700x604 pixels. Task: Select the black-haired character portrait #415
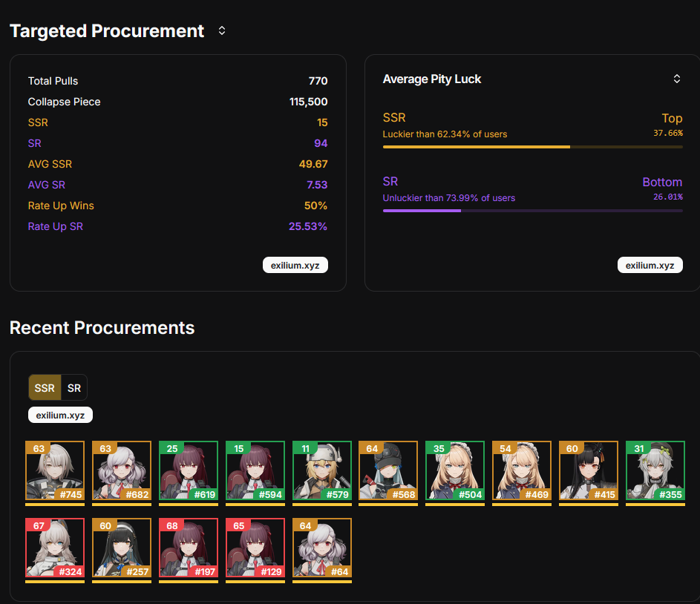(589, 470)
